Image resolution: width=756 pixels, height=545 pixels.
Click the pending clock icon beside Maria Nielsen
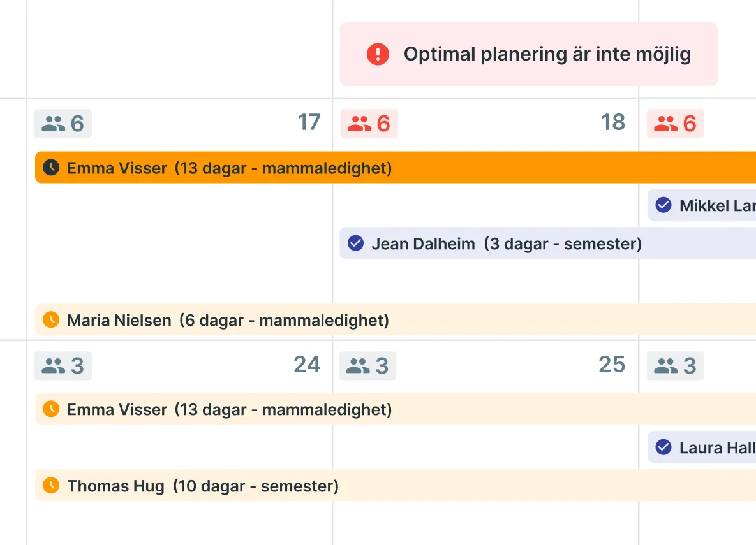(x=51, y=320)
